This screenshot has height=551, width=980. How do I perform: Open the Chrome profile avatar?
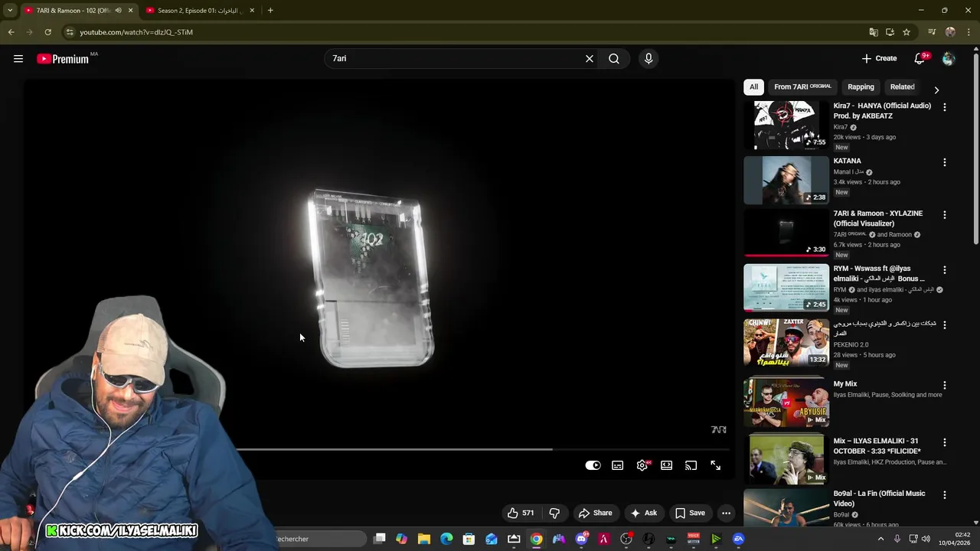pyautogui.click(x=950, y=32)
